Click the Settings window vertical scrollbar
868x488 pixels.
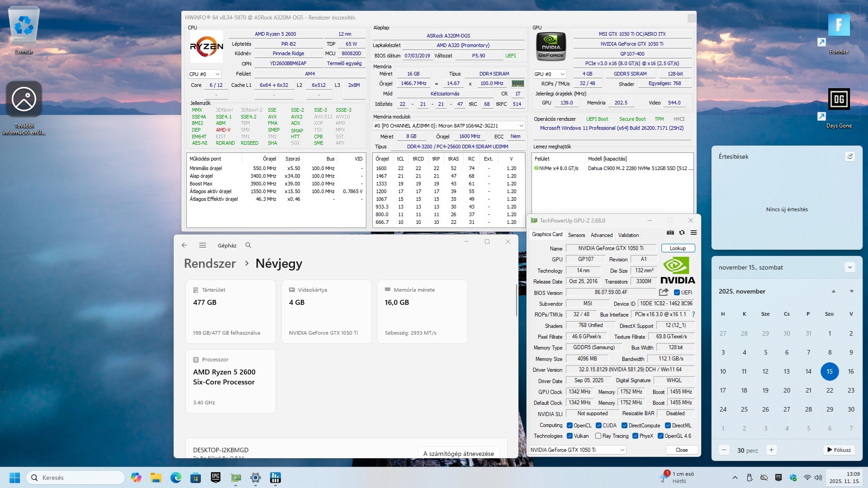(516, 301)
